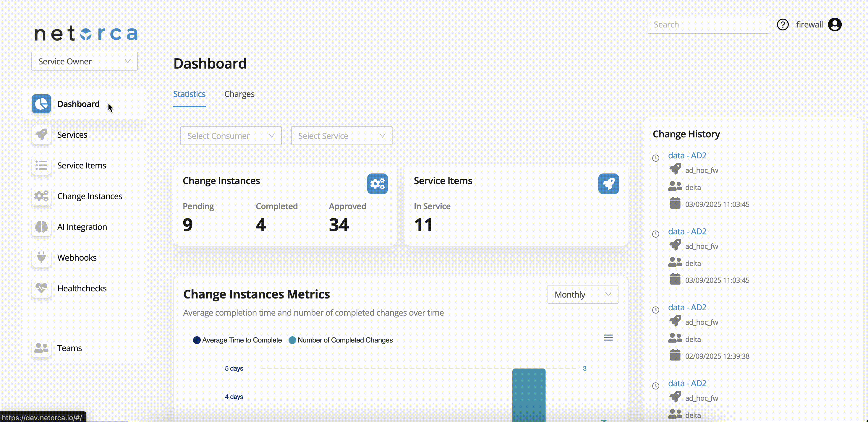Click gears icon on Change Instances card

click(x=377, y=184)
